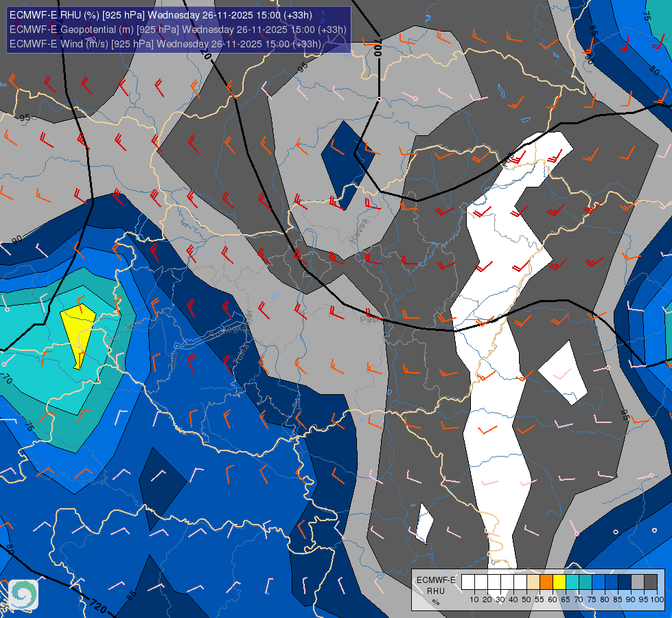The height and width of the screenshot is (618, 672).
Task: Click the 'Pest' county label on map
Action: pos(369,319)
